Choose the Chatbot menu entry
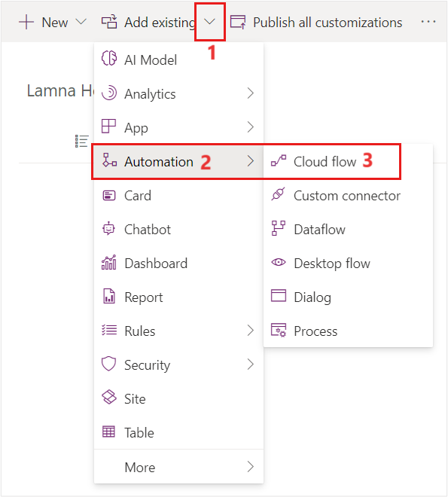Screen dimensions: 448x497 (178, 229)
